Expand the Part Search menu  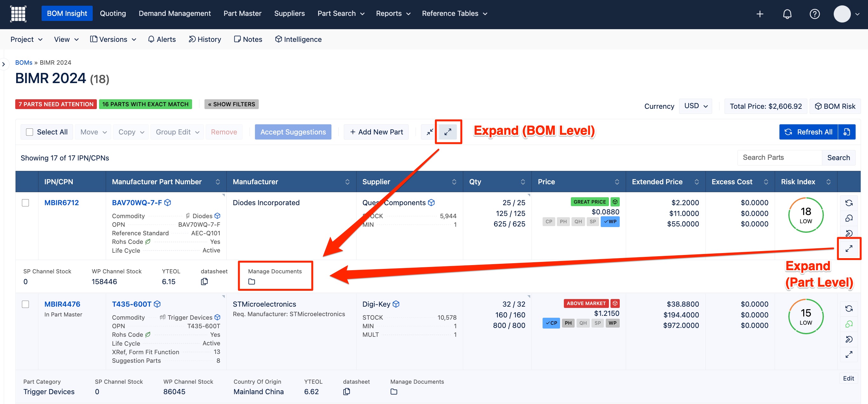point(341,13)
